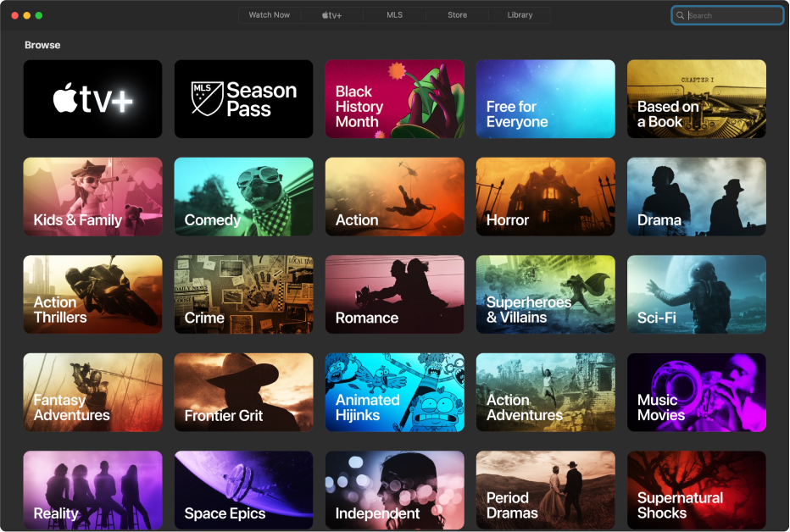790x532 pixels.
Task: Browse the Music Movies category
Action: point(696,392)
